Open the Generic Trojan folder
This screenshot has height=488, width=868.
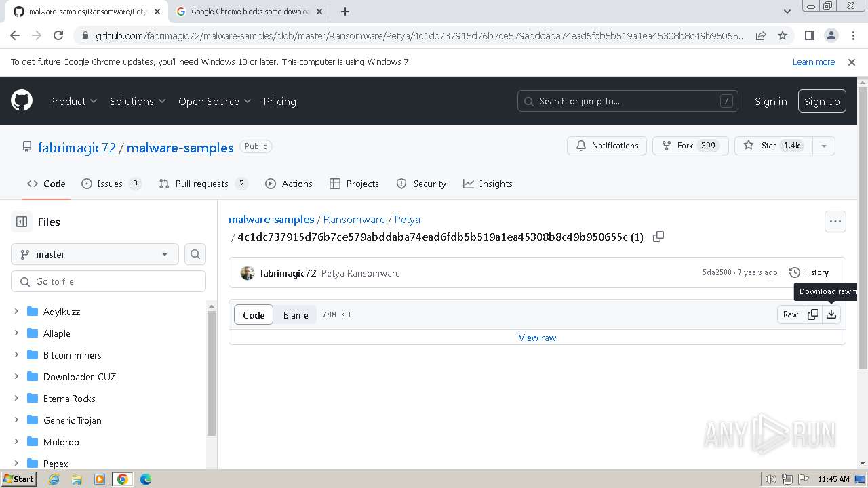73,420
